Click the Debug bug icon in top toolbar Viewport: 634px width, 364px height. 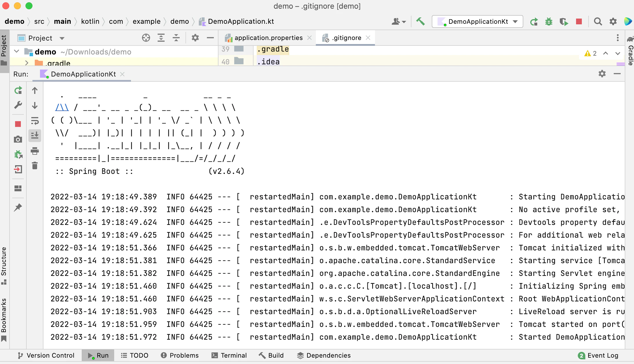pyautogui.click(x=549, y=21)
